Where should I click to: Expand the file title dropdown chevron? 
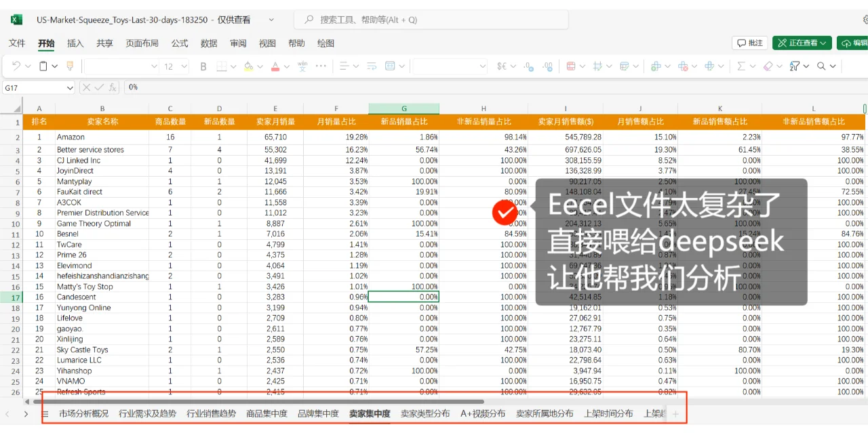pos(272,20)
